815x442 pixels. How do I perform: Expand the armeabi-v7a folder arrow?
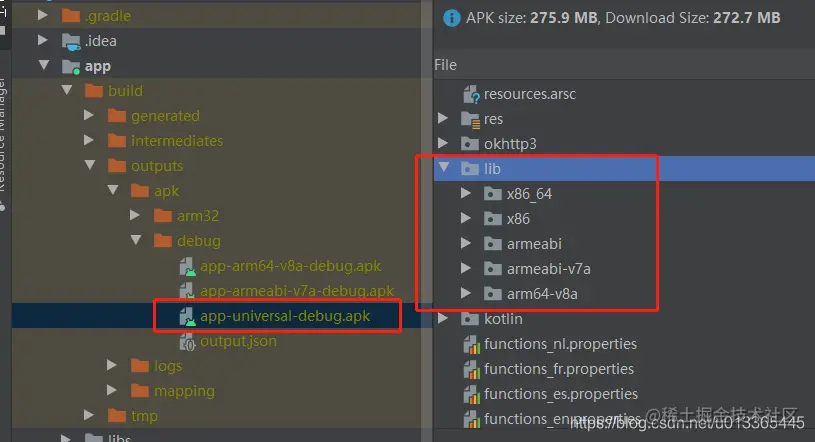466,268
